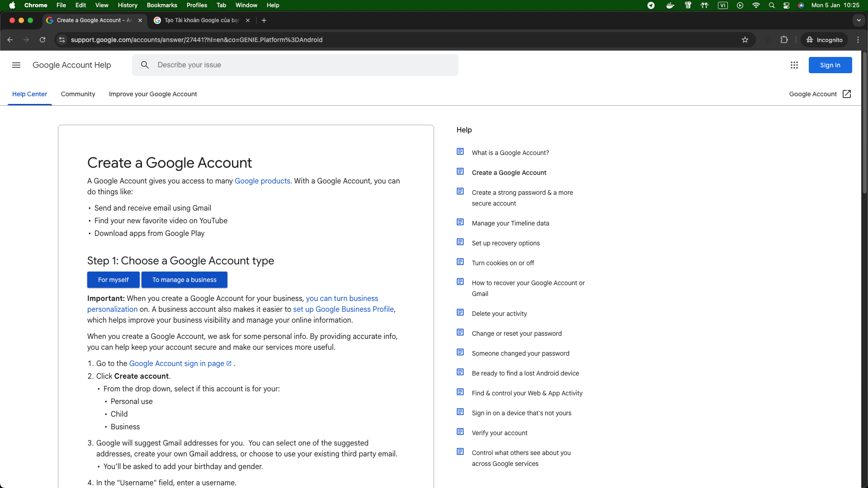
Task: Switch to the Community tab
Action: point(78,94)
